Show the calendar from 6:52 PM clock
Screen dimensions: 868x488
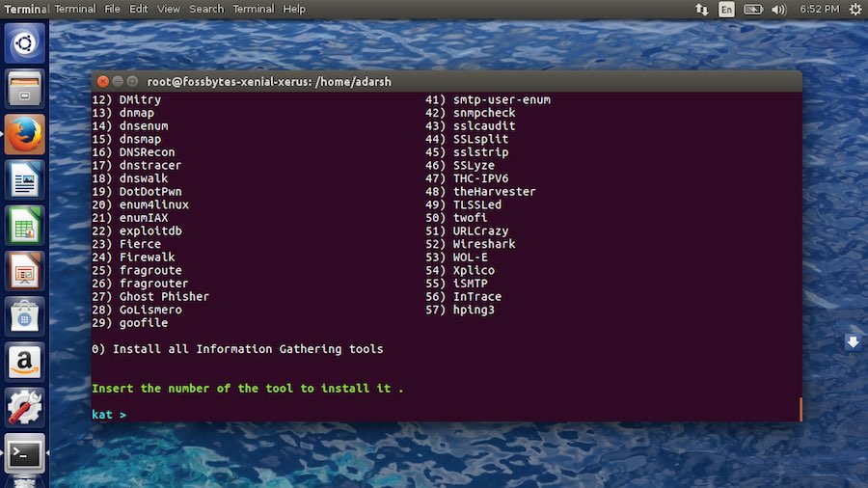pyautogui.click(x=818, y=9)
